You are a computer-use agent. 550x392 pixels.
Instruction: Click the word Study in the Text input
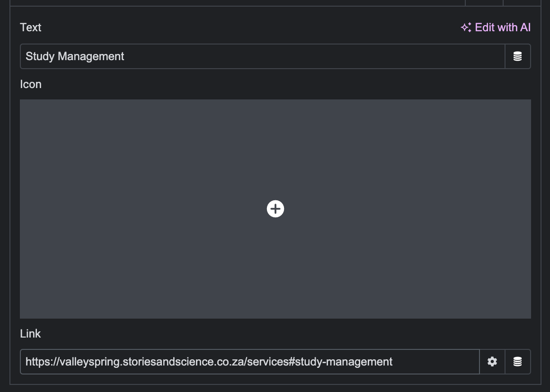pyautogui.click(x=40, y=56)
